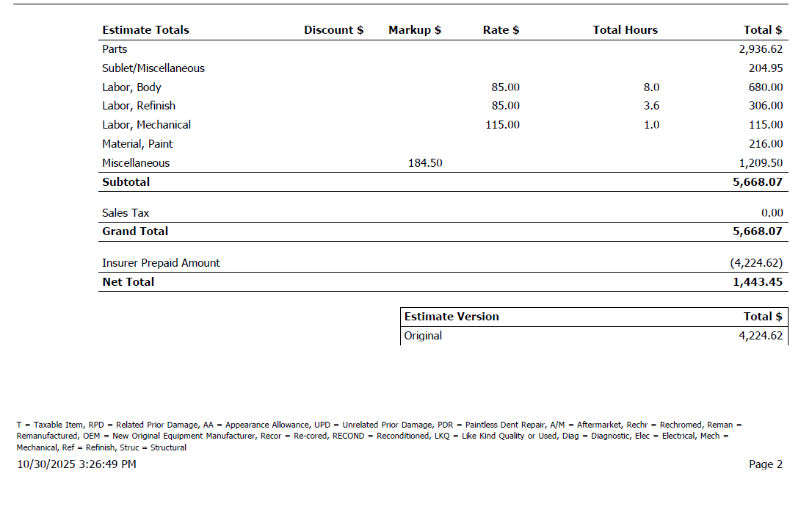Viewport: 812px width, 518px height.
Task: Click the Grand Total label
Action: click(135, 231)
